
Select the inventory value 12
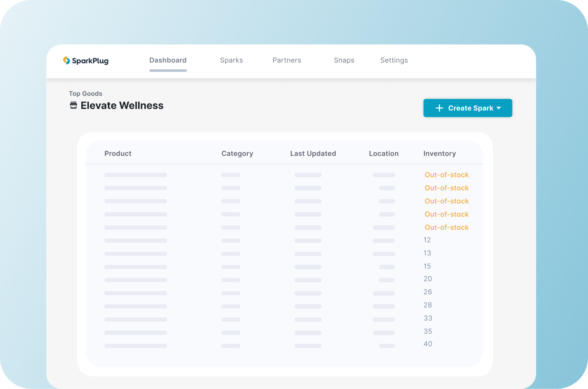tap(427, 240)
